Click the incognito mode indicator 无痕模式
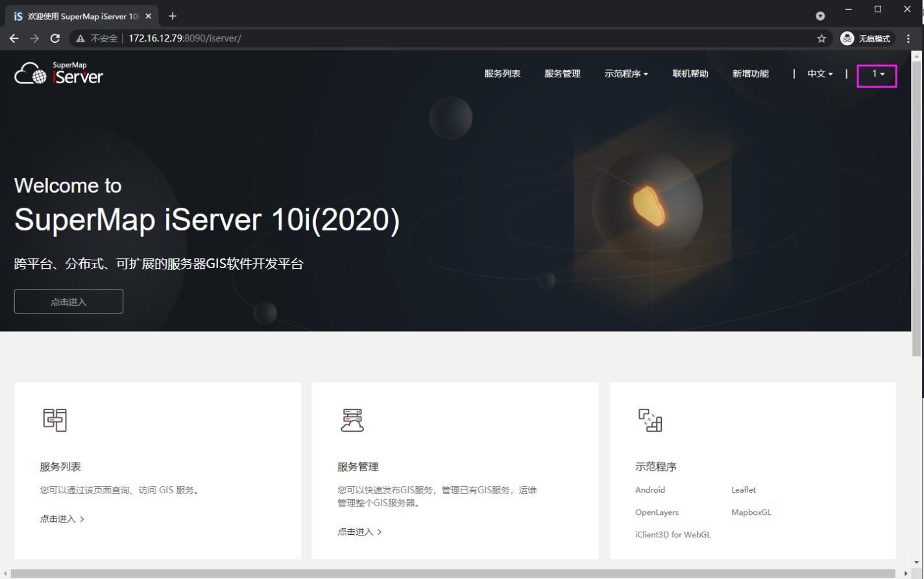This screenshot has width=924, height=579. (x=867, y=38)
